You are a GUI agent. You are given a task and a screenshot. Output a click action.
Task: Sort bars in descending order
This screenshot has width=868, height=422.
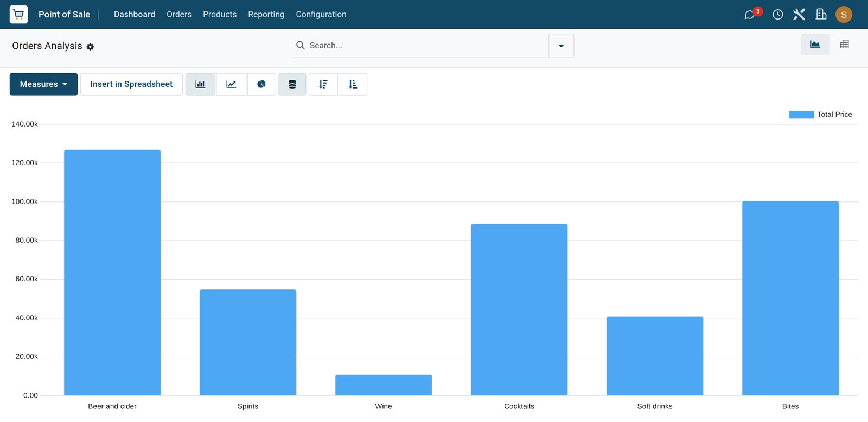323,84
